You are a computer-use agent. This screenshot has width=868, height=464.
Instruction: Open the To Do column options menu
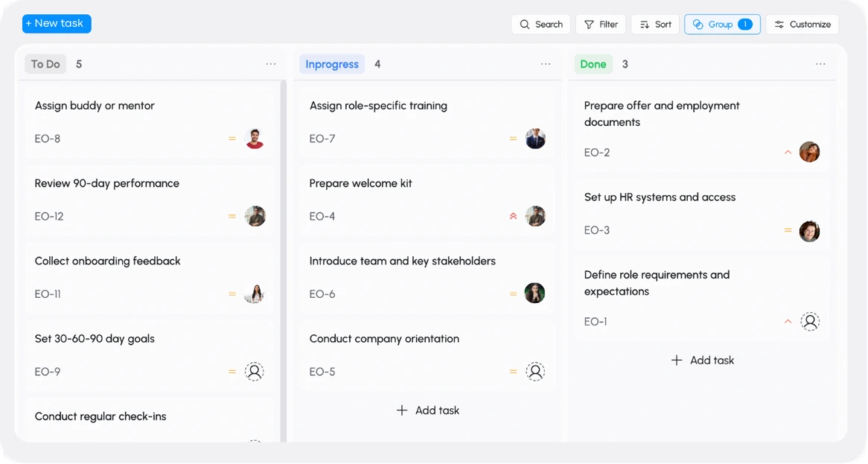pos(271,65)
